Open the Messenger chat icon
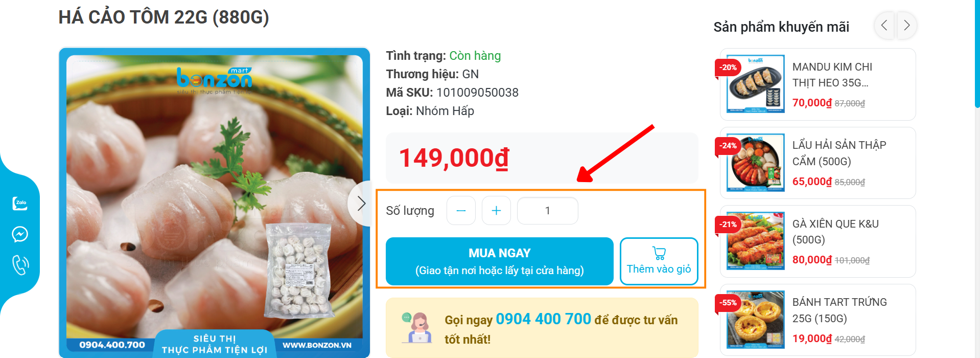Image resolution: width=980 pixels, height=358 pixels. [20, 234]
